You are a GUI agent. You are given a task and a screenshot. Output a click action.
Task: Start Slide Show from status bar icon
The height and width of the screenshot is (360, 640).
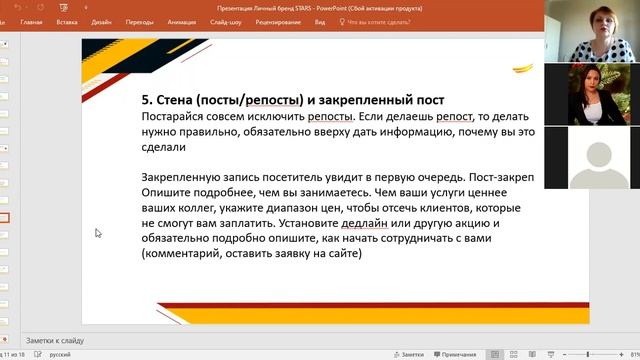(x=551, y=354)
